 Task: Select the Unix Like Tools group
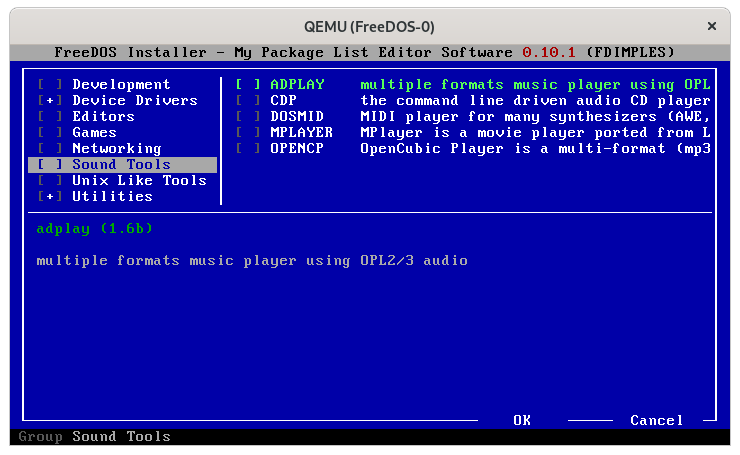(139, 181)
